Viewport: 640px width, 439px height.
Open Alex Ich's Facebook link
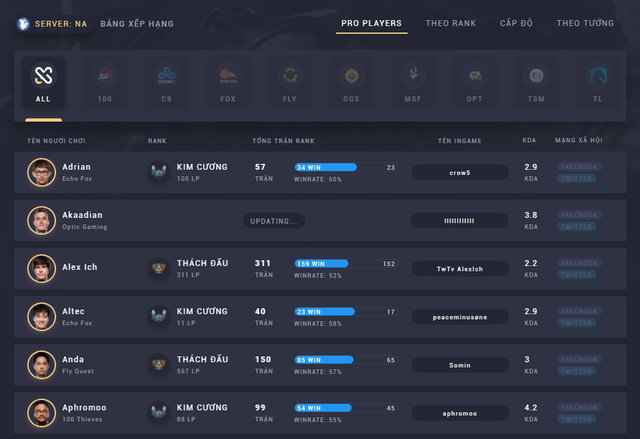(579, 263)
